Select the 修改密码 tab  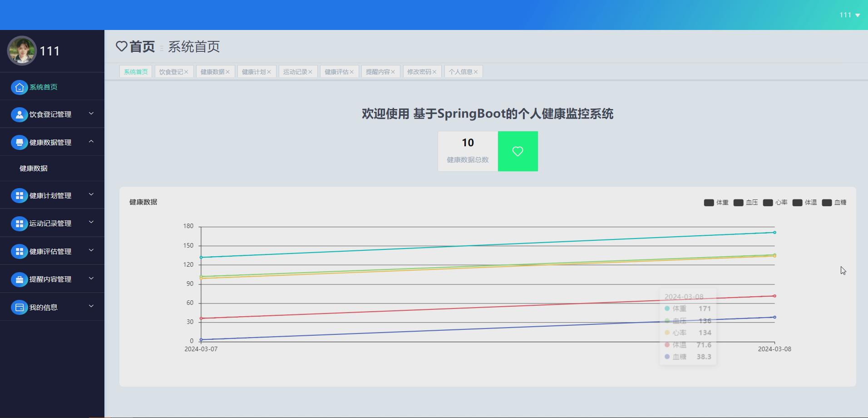click(419, 71)
